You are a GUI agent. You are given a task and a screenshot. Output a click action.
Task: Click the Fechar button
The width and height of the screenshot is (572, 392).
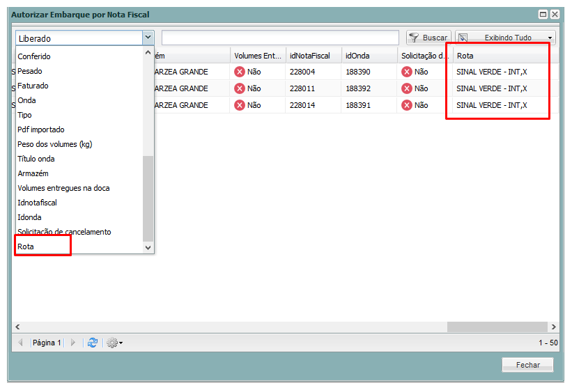pyautogui.click(x=527, y=365)
